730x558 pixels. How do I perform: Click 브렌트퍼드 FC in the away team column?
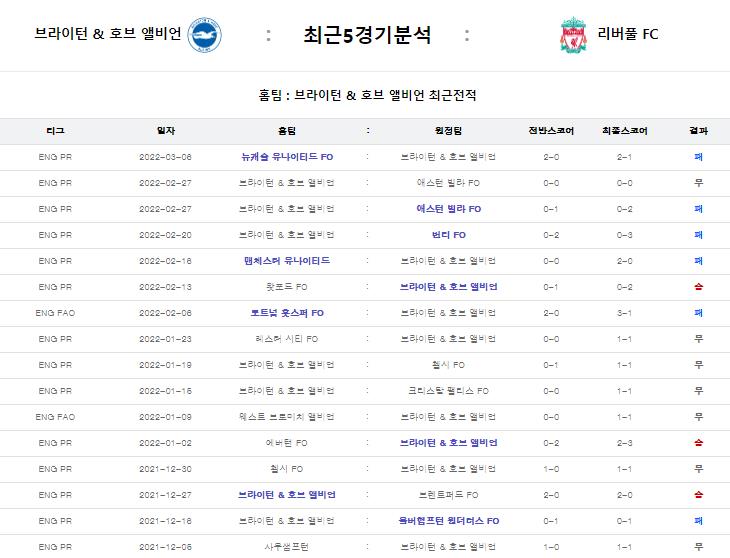(448, 495)
